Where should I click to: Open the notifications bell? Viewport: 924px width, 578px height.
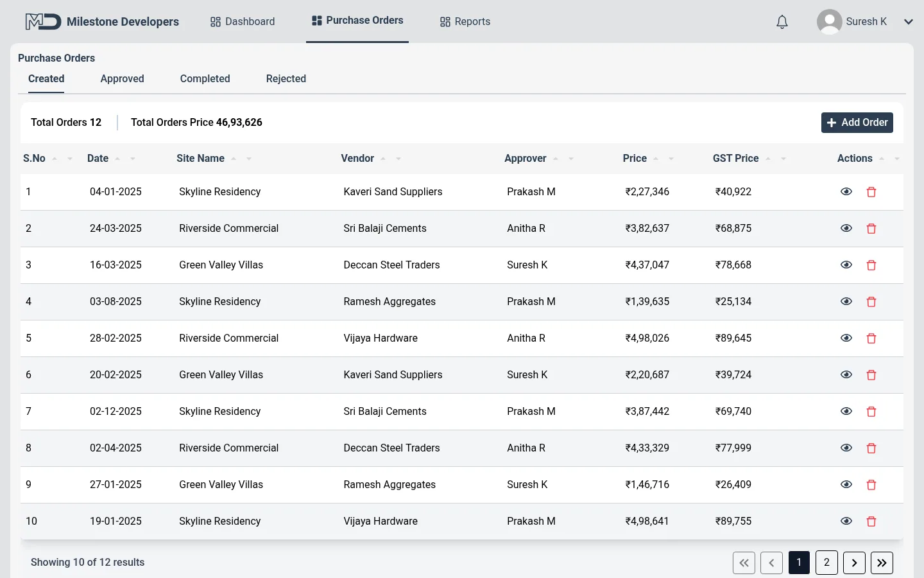782,22
